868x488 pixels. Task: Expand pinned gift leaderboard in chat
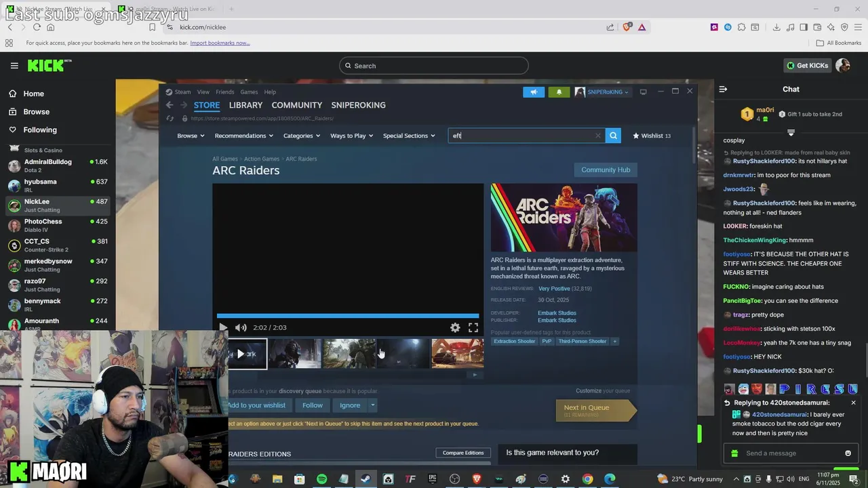[x=791, y=133]
